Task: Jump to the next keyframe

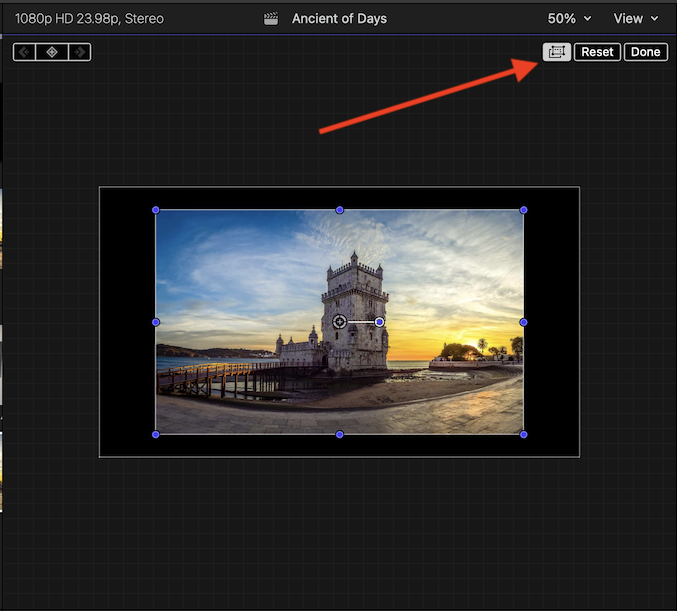Action: 79,52
